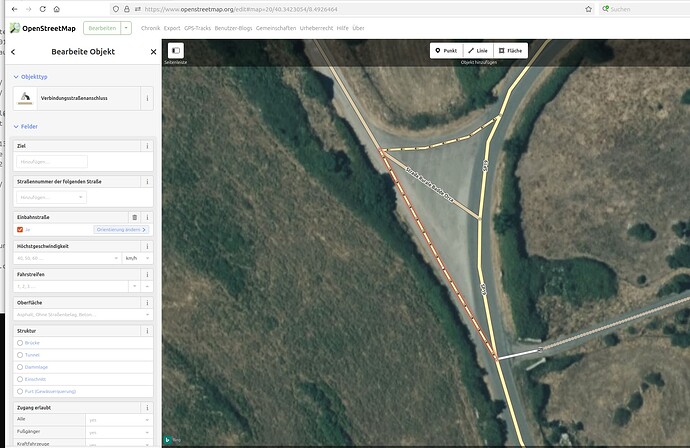The height and width of the screenshot is (448, 690).
Task: Click the Strada Rurale Badde Orca road
Action: (430, 184)
